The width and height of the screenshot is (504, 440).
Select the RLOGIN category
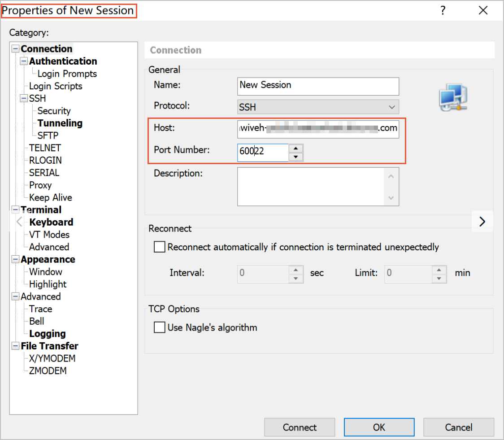coord(45,161)
